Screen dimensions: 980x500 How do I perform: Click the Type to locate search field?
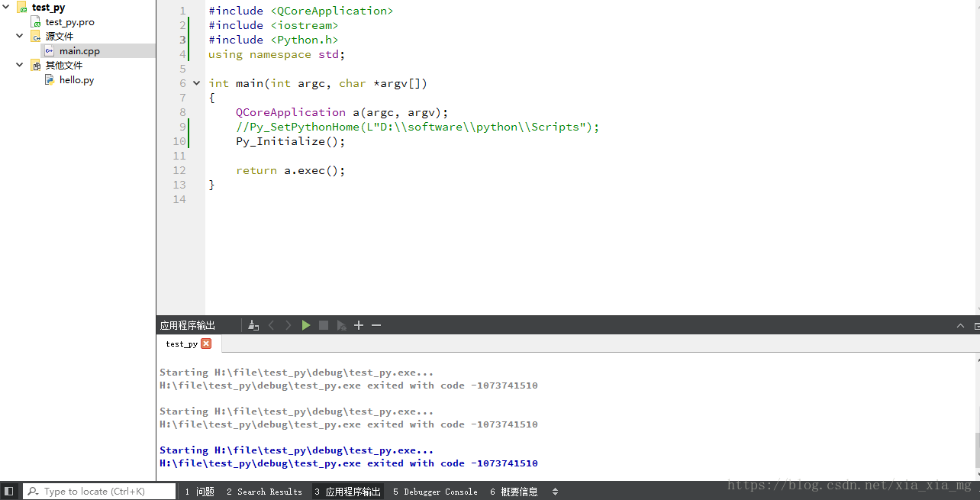(x=99, y=492)
